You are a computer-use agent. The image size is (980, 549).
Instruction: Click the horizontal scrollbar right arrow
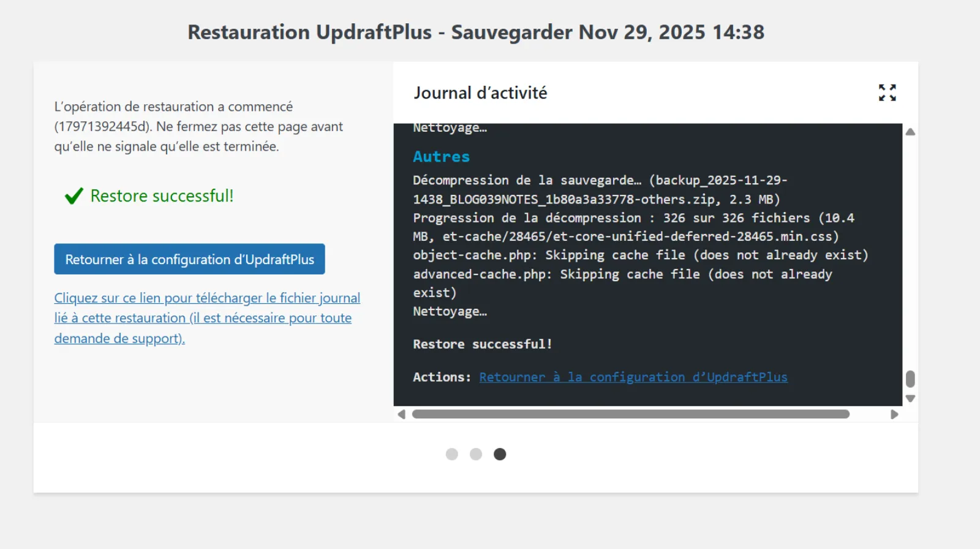pos(894,414)
